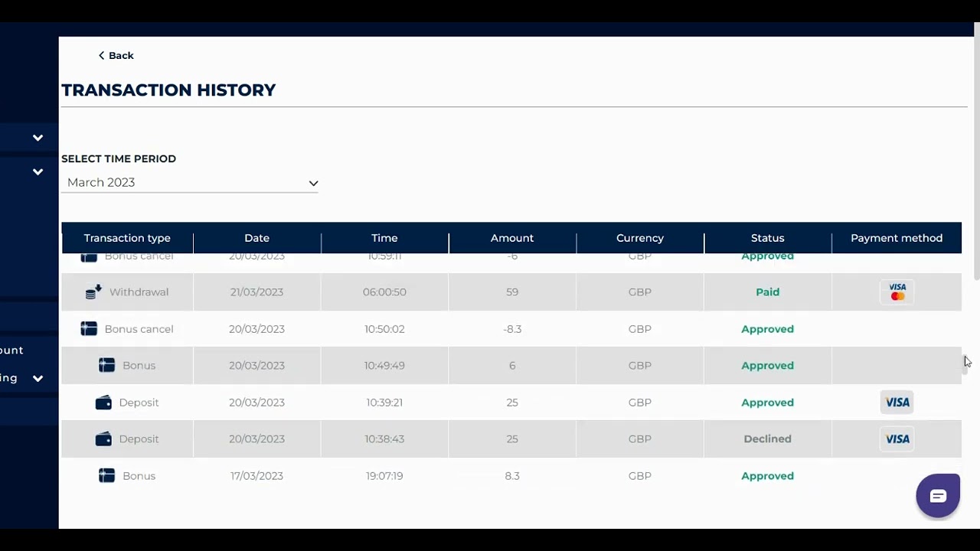Click the Withdrawal transaction type label
980x551 pixels.
[x=139, y=292]
